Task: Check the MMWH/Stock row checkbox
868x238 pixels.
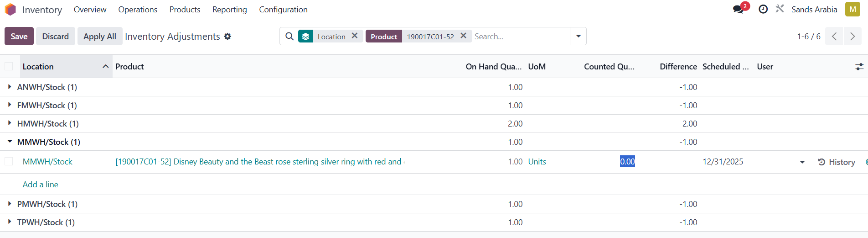Action: (x=9, y=162)
